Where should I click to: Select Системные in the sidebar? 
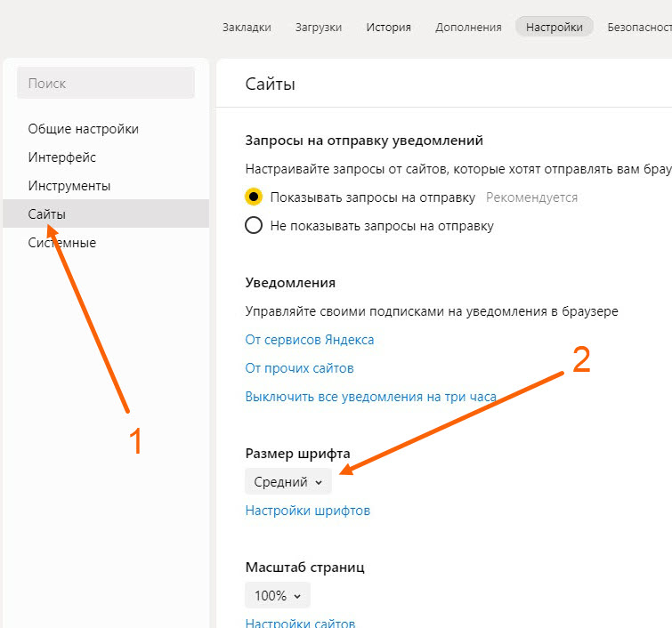click(61, 243)
